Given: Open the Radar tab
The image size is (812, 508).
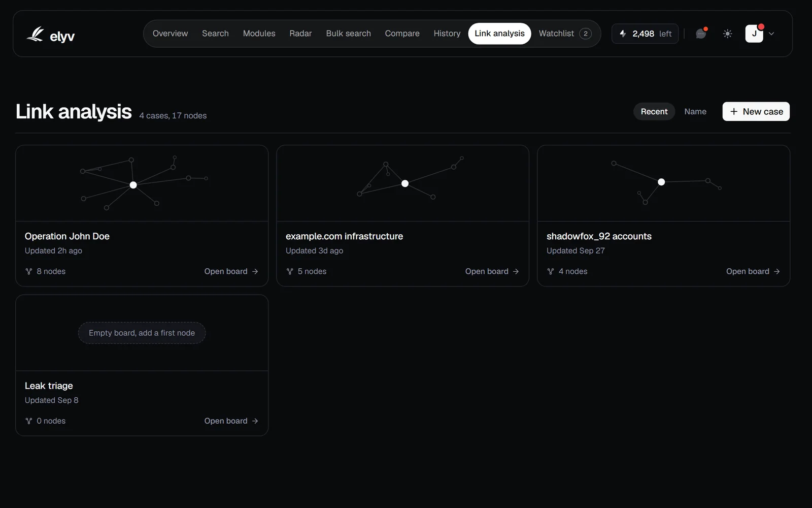Looking at the screenshot, I should click(x=300, y=34).
